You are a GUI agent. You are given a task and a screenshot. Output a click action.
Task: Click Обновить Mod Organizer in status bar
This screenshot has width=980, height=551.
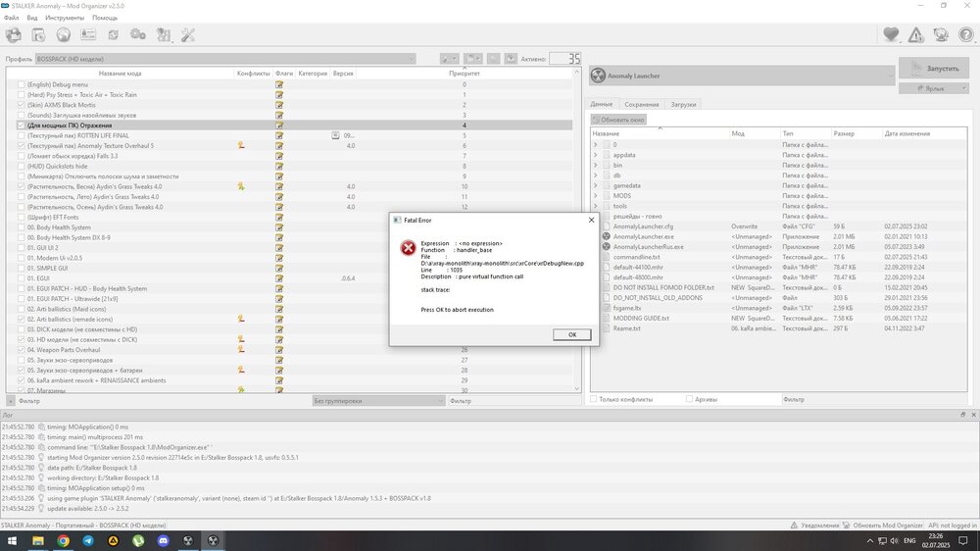(882, 526)
